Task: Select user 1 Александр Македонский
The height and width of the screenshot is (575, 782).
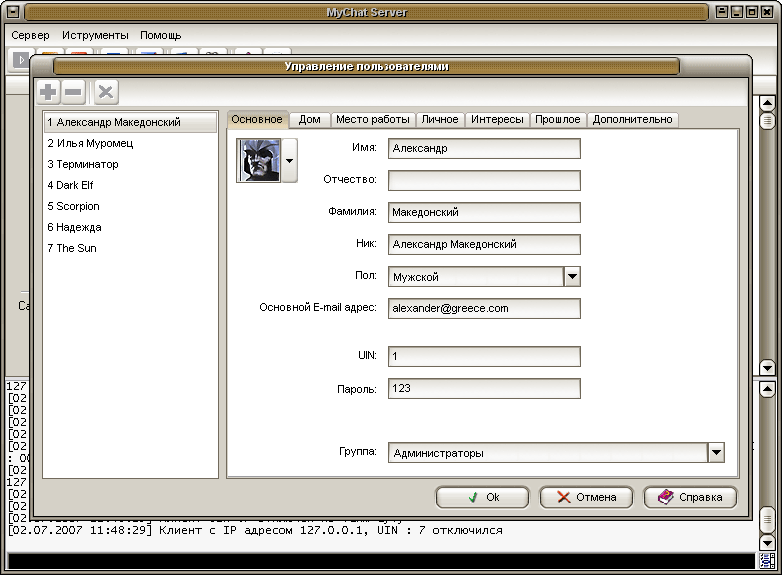Action: click(131, 122)
